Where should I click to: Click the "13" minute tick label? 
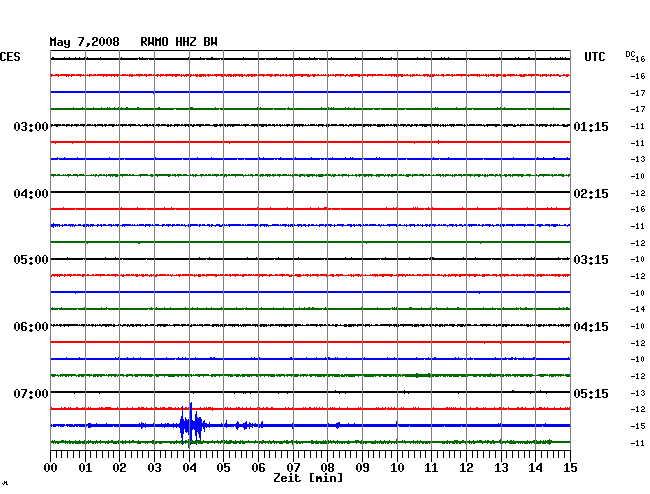(x=501, y=468)
